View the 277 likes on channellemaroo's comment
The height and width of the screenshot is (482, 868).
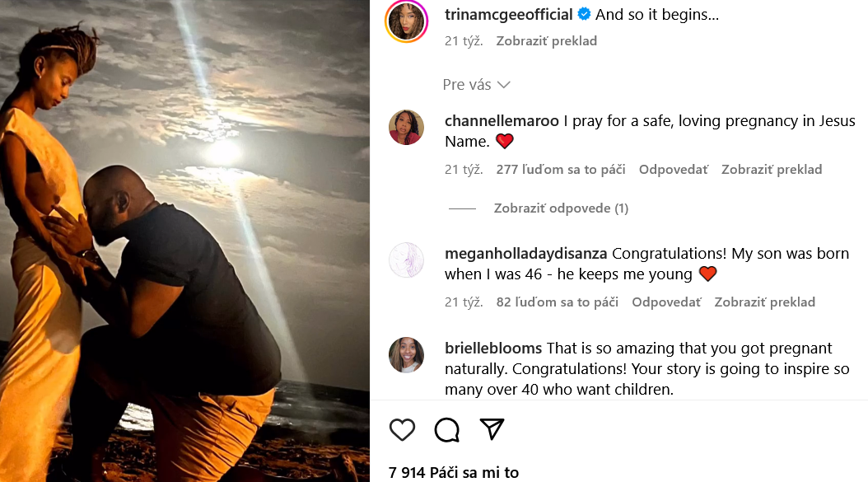click(560, 170)
